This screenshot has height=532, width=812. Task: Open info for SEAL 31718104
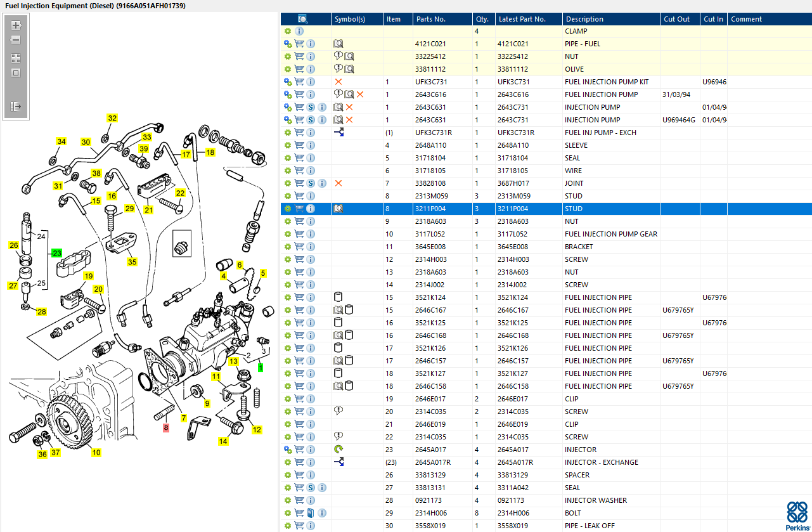pyautogui.click(x=311, y=158)
